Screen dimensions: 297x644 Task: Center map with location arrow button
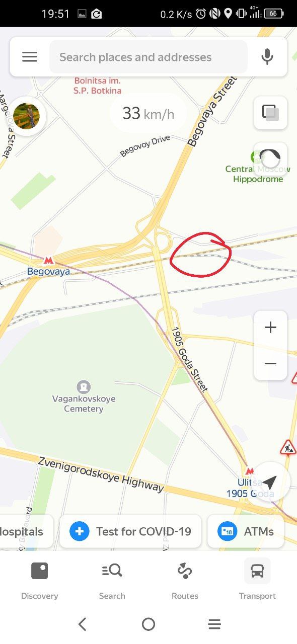(270, 482)
